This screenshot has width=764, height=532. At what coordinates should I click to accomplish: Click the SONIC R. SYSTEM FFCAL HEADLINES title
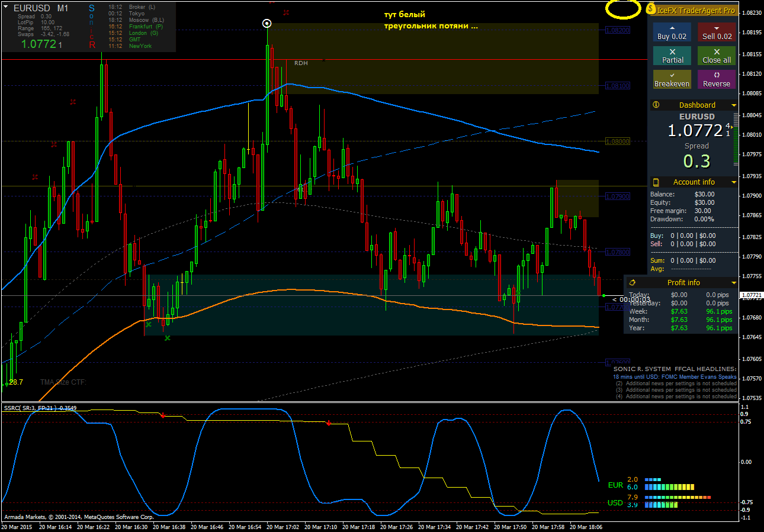tap(675, 369)
